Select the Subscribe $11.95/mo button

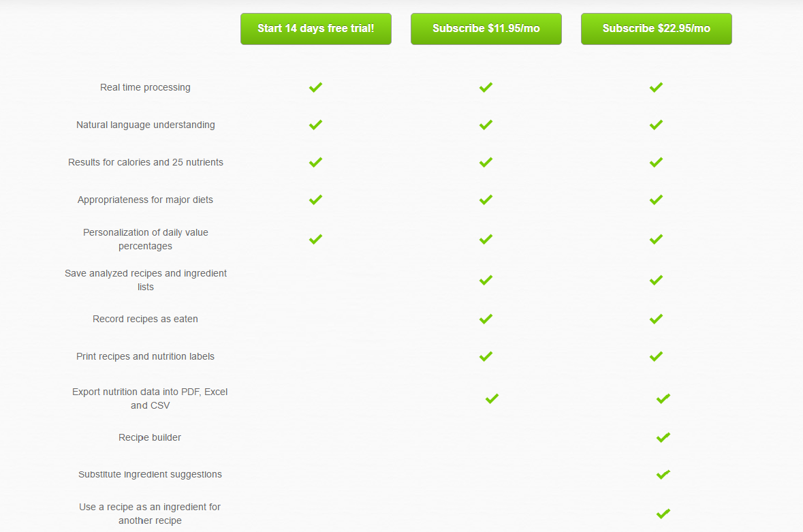(486, 29)
